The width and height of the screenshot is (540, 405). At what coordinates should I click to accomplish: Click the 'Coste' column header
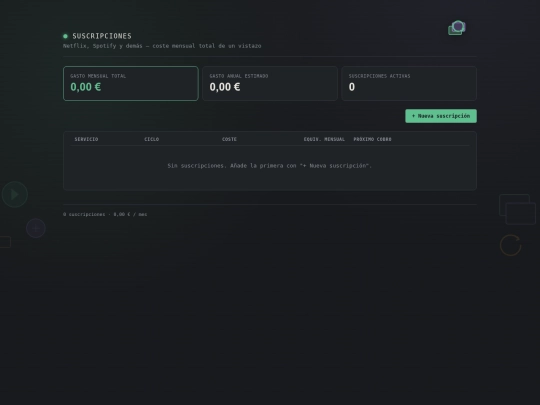coord(229,139)
